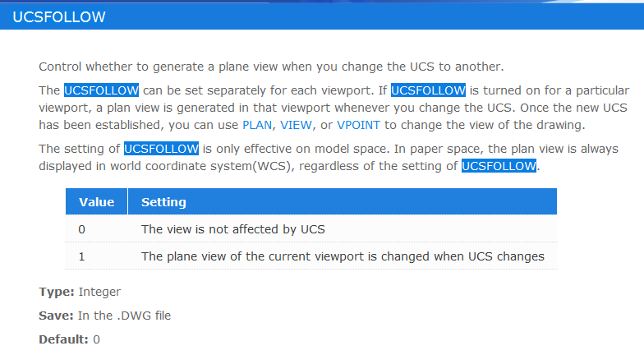Click highlighted UCSFOLLOW after "If"
Image resolution: width=644 pixels, height=355 pixels.
coord(429,90)
